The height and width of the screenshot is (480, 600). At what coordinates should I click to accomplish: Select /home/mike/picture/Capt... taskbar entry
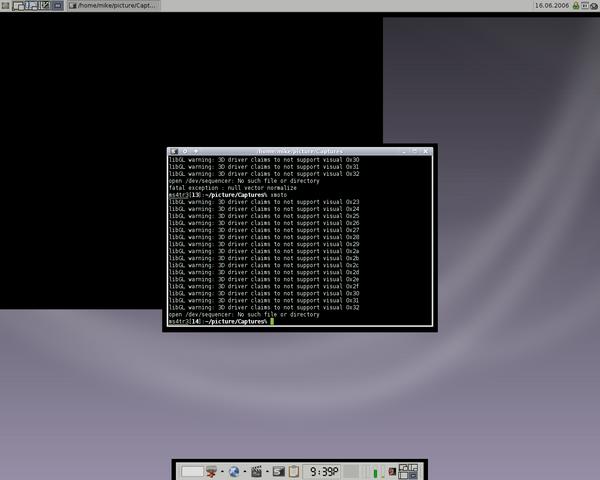coord(112,6)
